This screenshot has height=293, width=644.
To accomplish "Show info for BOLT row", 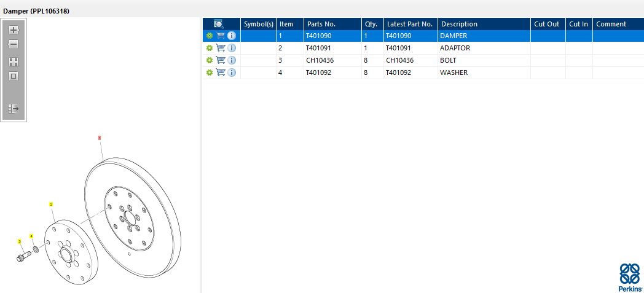I will (x=232, y=60).
